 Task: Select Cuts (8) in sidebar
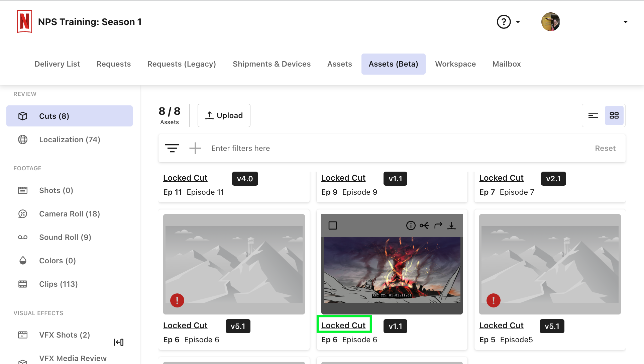coord(70,116)
